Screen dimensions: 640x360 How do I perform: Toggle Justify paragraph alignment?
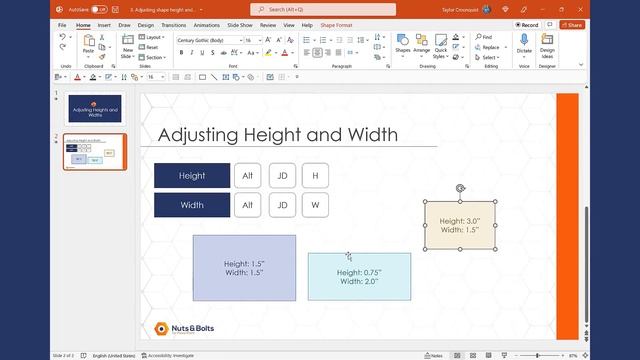[x=338, y=53]
